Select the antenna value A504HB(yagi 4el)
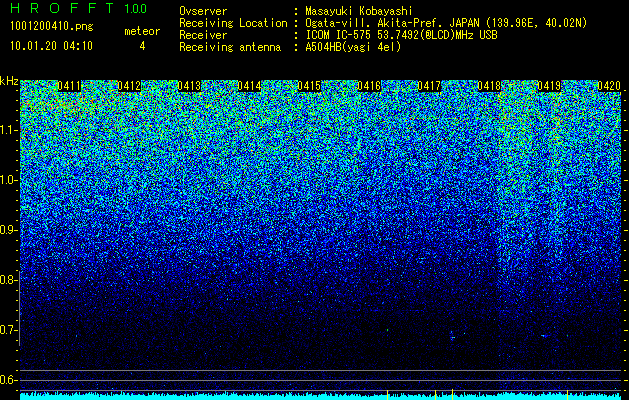 (353, 47)
